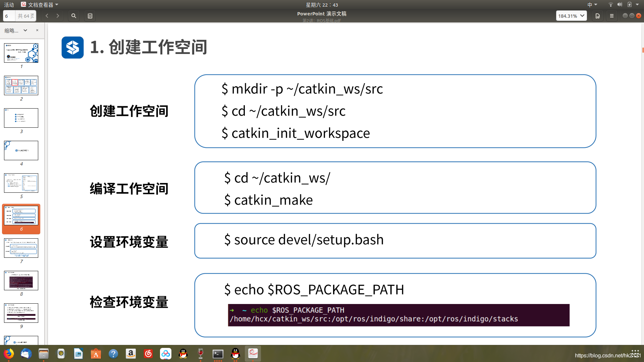644x362 pixels.
Task: Select page 9 thumbnail
Action: 21,313
